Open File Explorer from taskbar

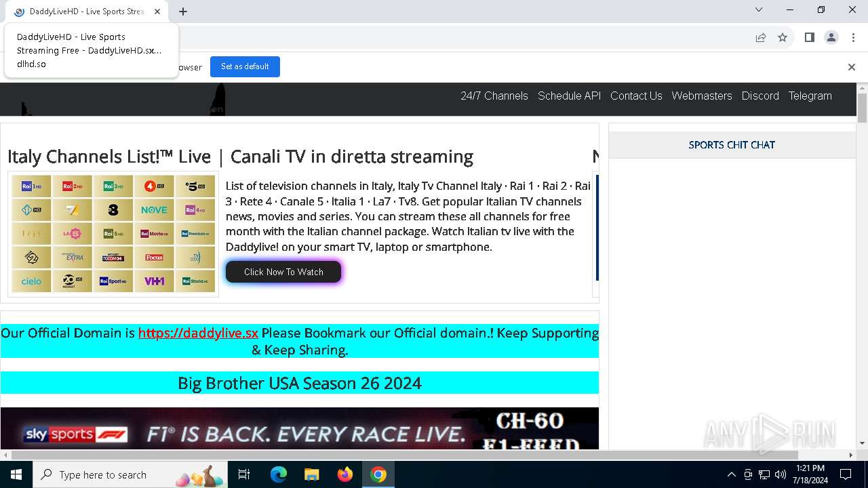tap(311, 474)
